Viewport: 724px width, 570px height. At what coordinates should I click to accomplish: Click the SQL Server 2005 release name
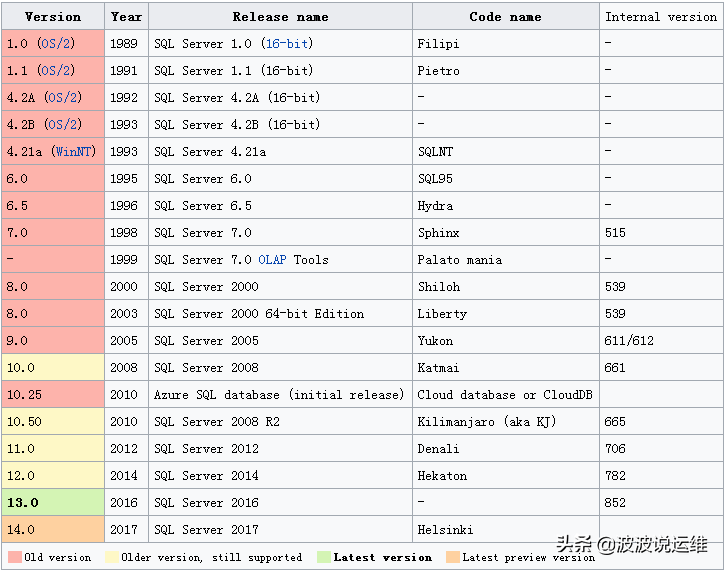[x=206, y=341]
